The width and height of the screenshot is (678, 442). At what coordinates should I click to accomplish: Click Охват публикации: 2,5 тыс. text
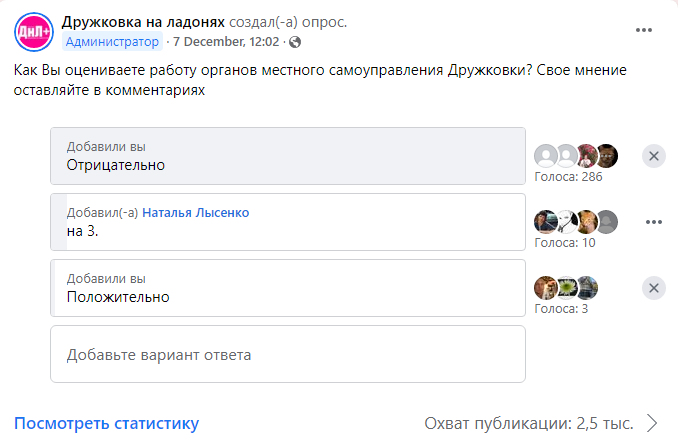coord(529,423)
